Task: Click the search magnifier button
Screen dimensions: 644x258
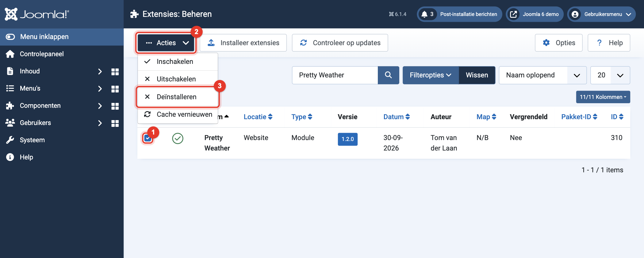Action: coord(388,75)
